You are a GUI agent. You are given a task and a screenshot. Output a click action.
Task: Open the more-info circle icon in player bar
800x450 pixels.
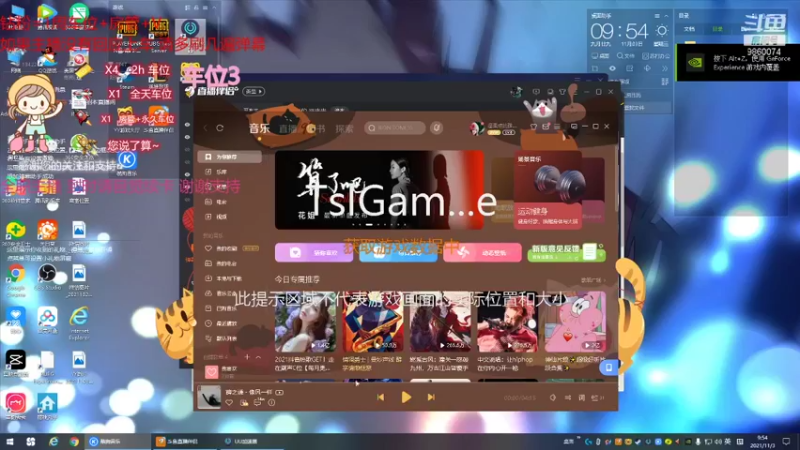coord(272,403)
